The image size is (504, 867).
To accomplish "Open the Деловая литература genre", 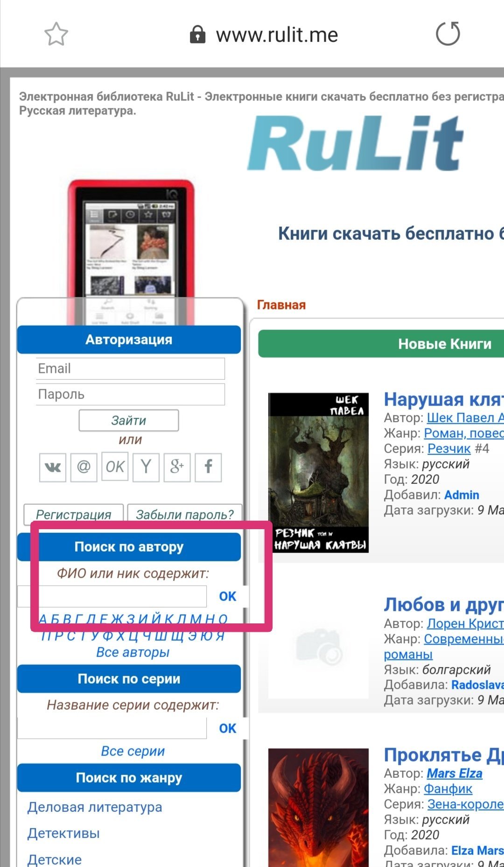I will [x=95, y=807].
